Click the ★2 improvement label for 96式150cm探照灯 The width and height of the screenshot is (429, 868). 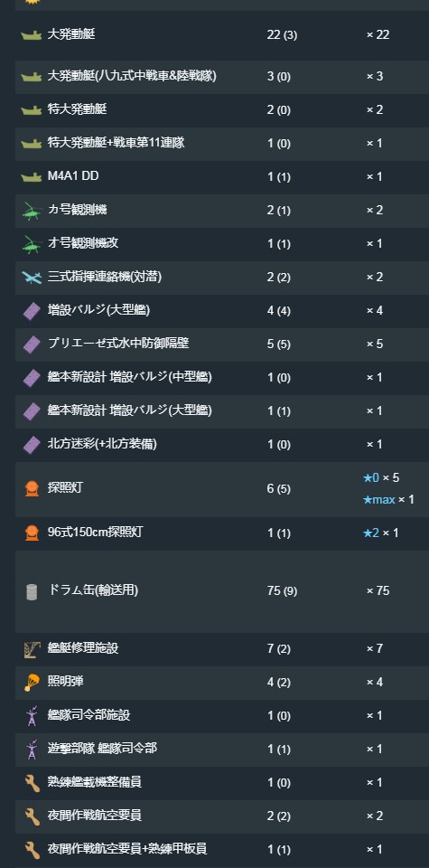click(370, 533)
